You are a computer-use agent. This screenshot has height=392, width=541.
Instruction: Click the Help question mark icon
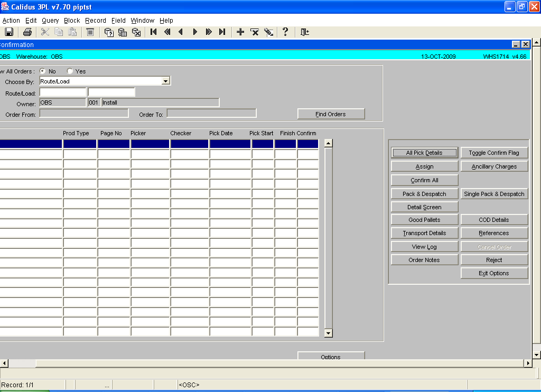[285, 32]
